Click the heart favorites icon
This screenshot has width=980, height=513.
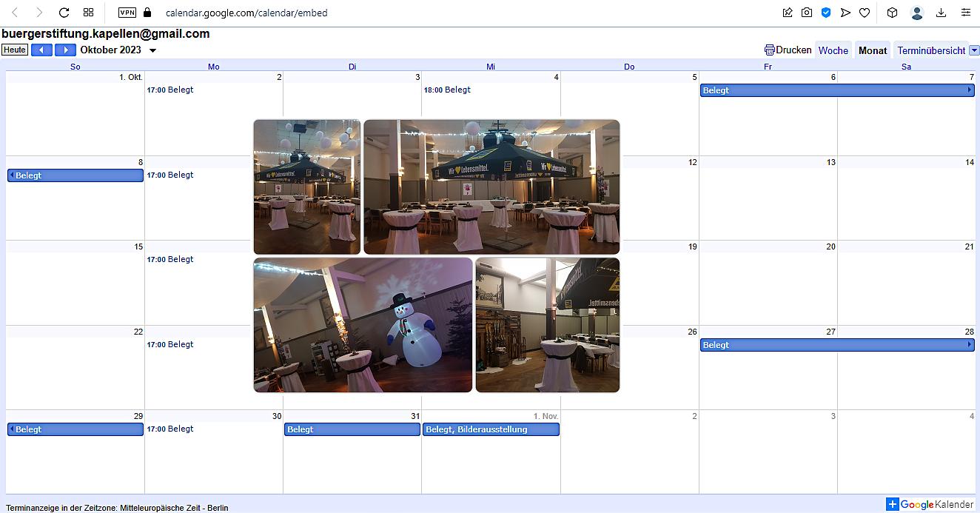(865, 12)
